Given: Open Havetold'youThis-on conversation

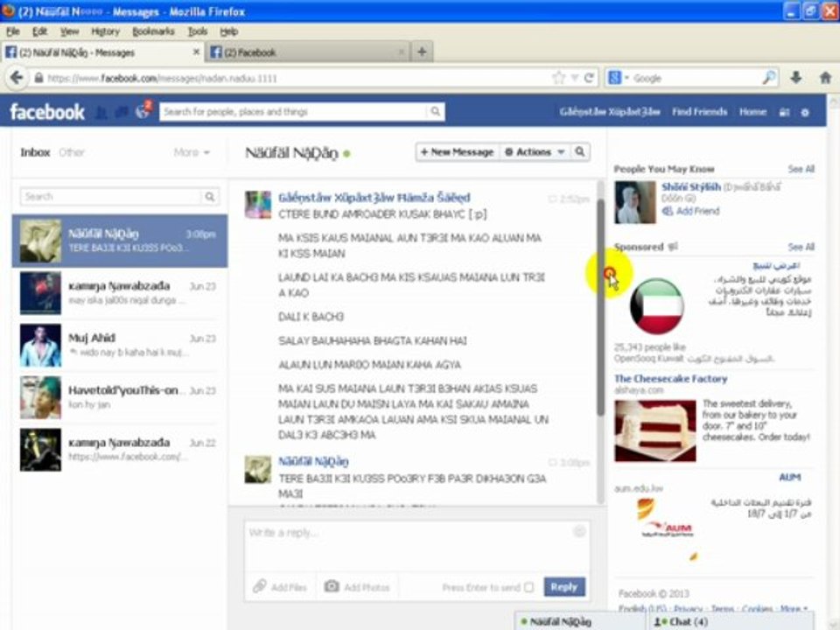Looking at the screenshot, I should coord(120,397).
